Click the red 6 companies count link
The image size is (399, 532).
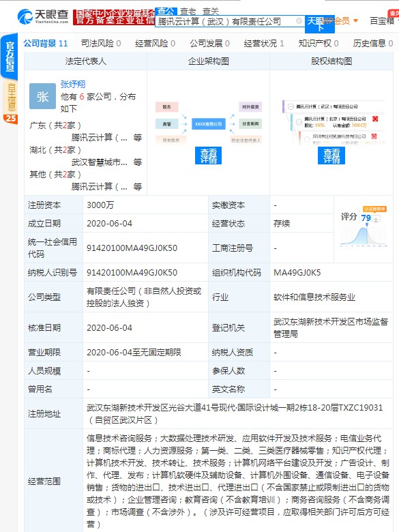[81, 97]
